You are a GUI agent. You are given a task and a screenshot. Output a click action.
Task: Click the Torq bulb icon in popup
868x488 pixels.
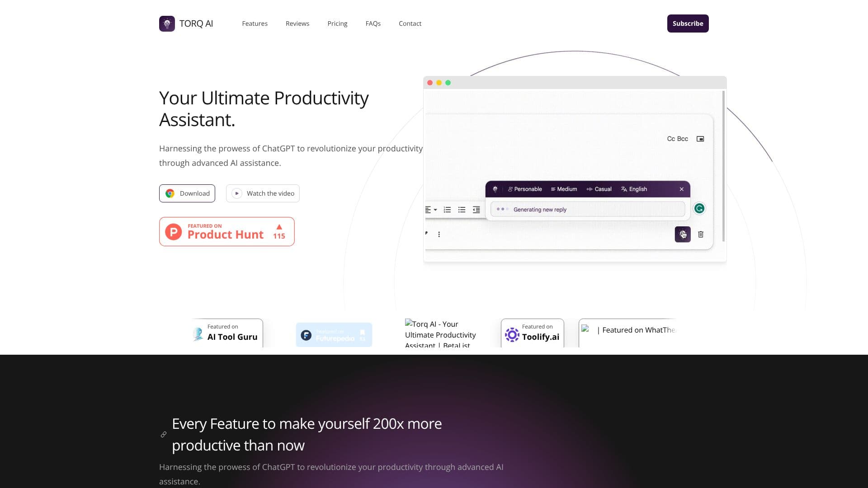coord(495,189)
